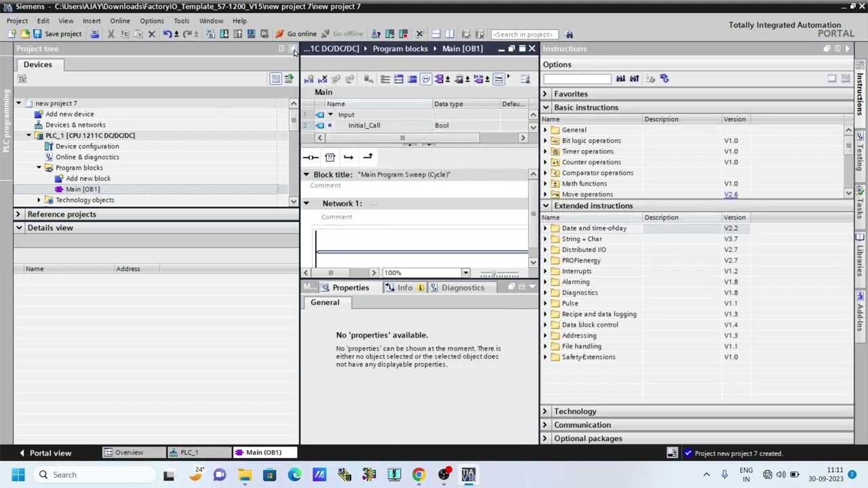Click the Download to device icon
Image resolution: width=868 pixels, height=488 pixels.
point(224,34)
